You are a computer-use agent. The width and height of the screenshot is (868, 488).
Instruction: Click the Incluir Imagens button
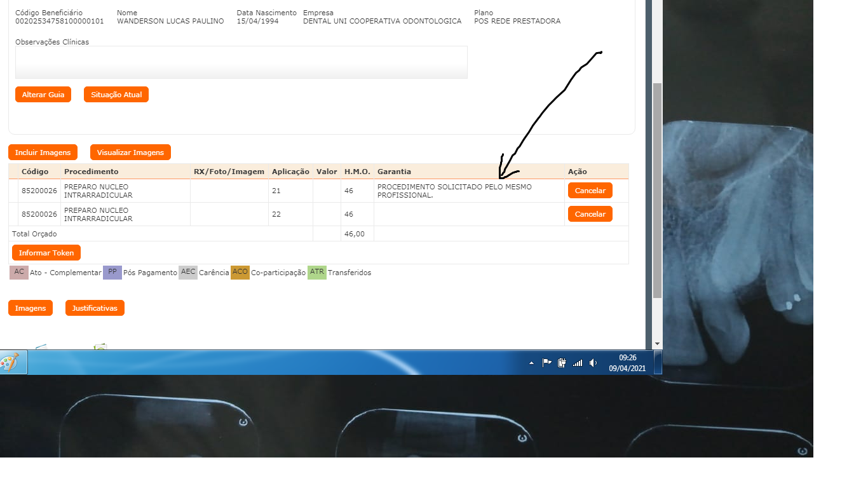coord(43,152)
